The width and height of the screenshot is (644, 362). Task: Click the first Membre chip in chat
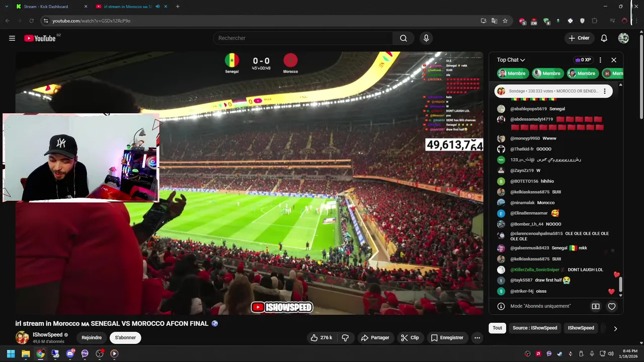tap(512, 73)
